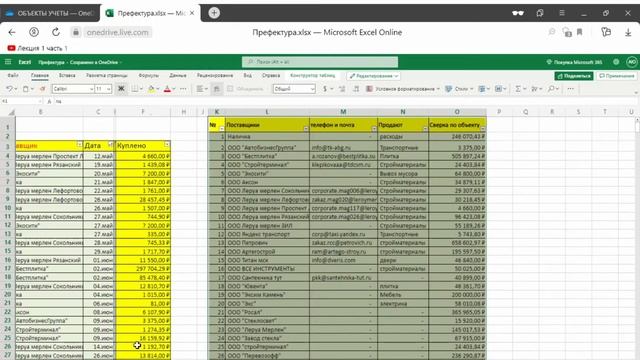Open Лекция 1 часть 1 bookmark

[38, 48]
